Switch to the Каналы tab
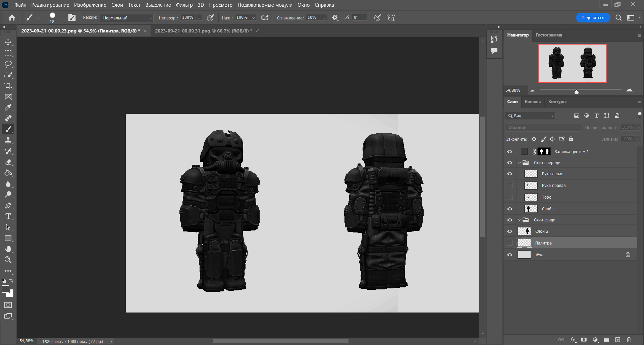644x345 pixels. point(533,101)
